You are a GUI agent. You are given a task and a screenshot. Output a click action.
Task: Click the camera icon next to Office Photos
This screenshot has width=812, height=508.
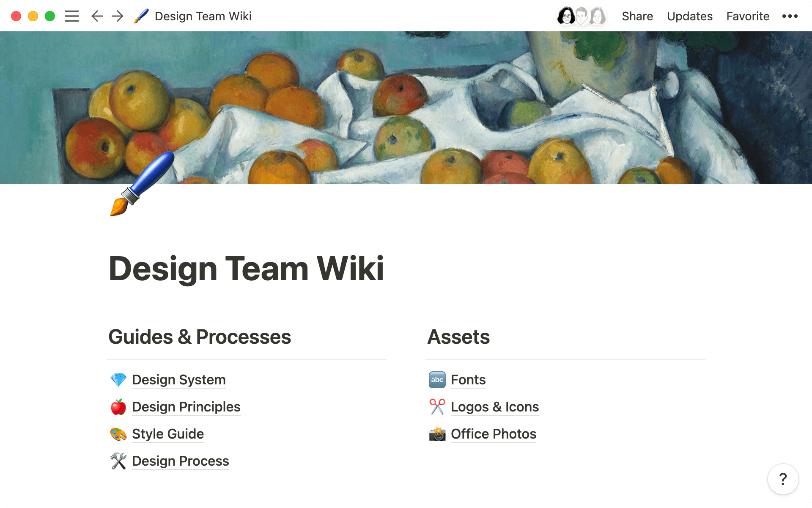tap(437, 434)
